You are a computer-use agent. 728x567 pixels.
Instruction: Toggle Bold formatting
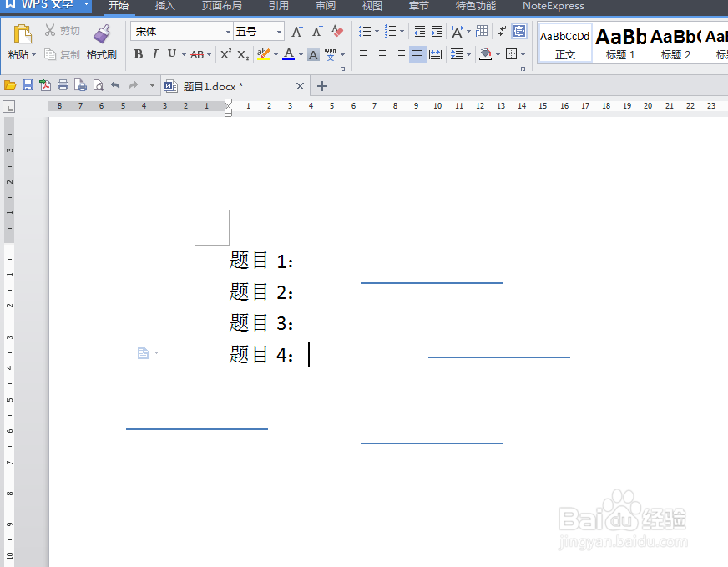pos(139,54)
